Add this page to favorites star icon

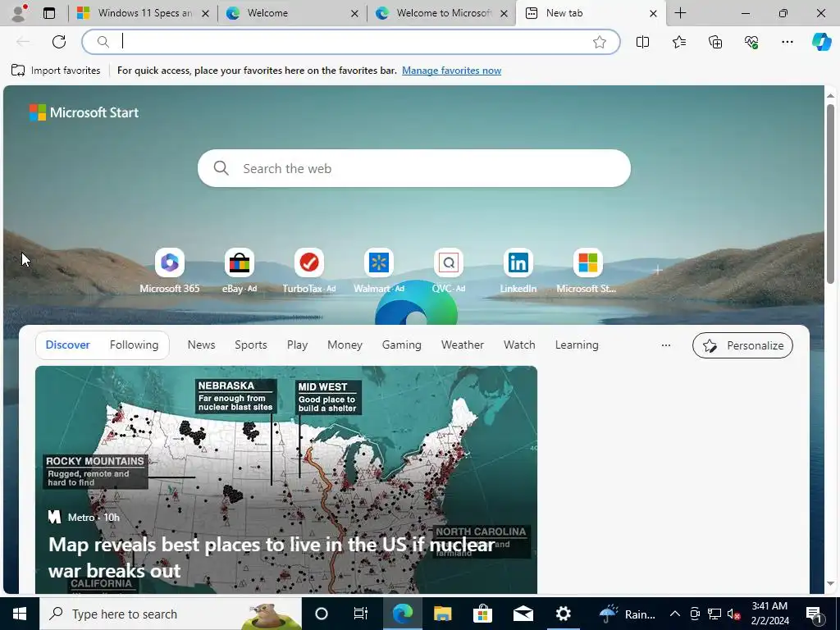click(600, 42)
